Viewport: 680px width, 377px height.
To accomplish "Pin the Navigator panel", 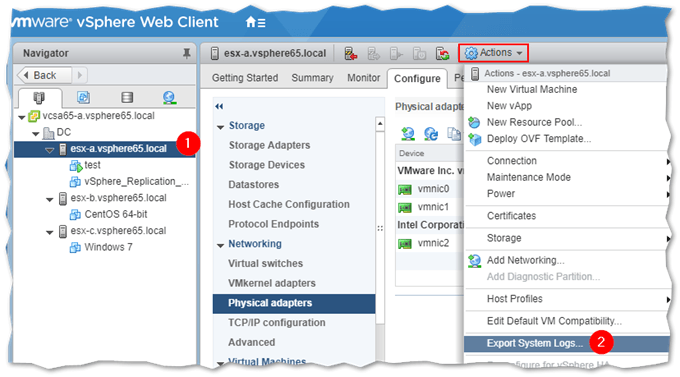I will tap(186, 53).
